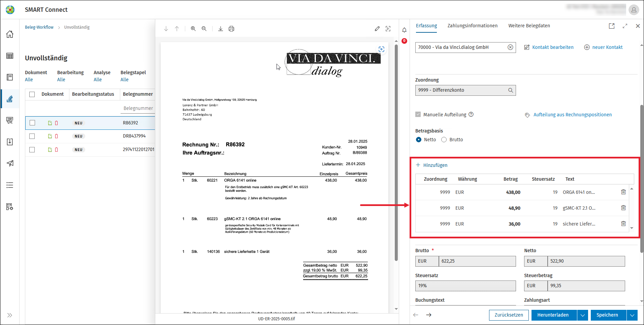Image resolution: width=644 pixels, height=325 pixels.
Task: Open the Dokument filter set to Alle
Action: 29,80
